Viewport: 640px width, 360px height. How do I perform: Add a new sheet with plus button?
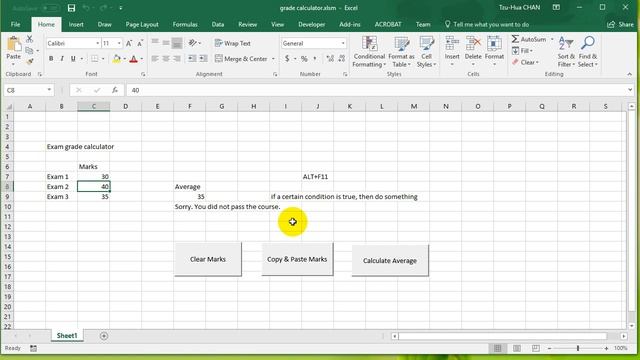point(104,336)
